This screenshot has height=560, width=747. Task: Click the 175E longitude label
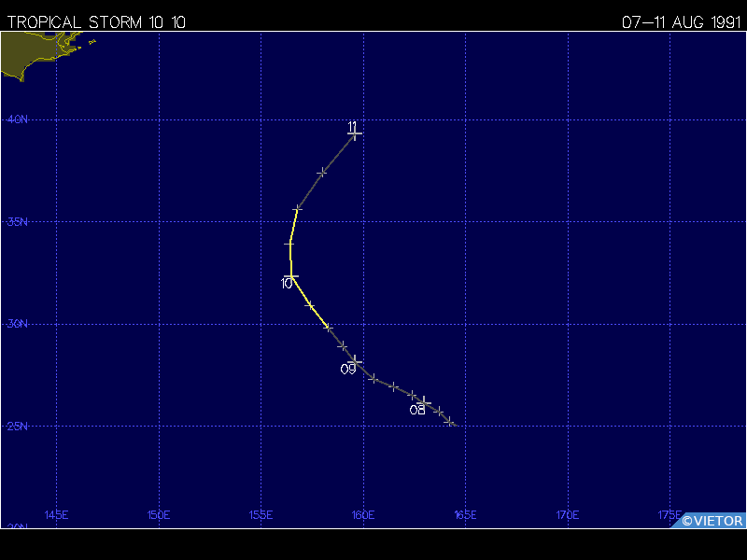pyautogui.click(x=669, y=515)
